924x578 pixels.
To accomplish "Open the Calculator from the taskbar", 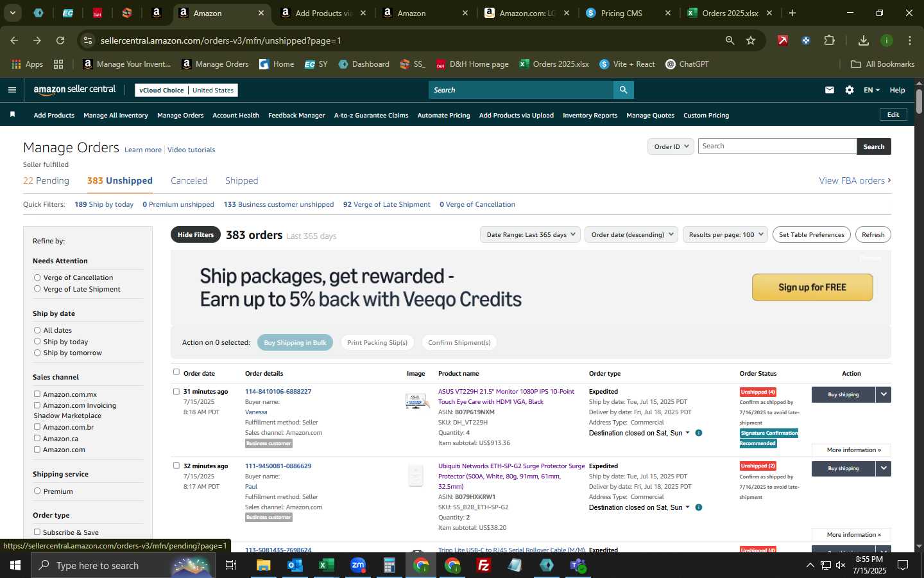I will pos(389,565).
